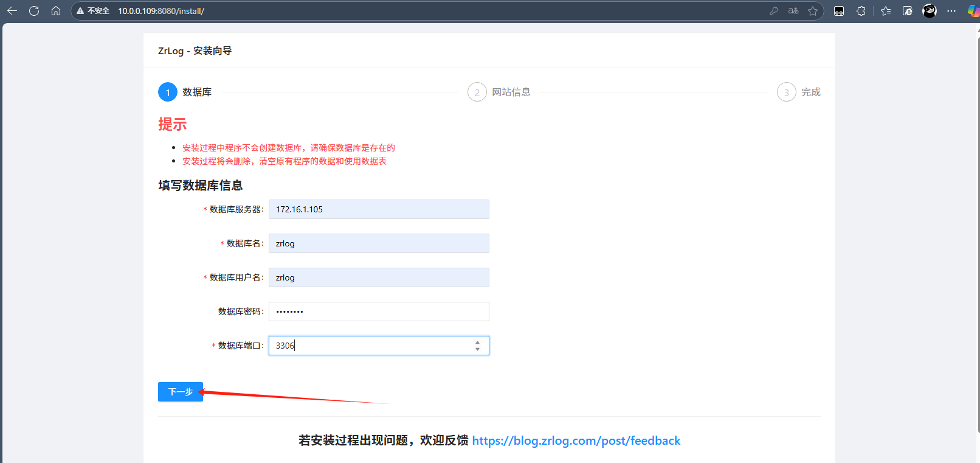Click the ZrLog - 安装向导 title
The image size is (980, 463).
[195, 50]
